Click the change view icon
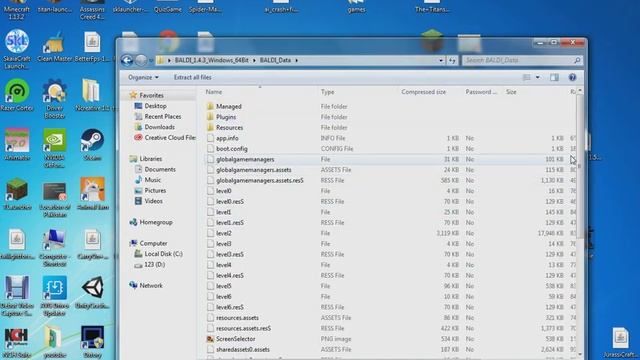Viewport: 640px width, 360px height. click(x=527, y=77)
